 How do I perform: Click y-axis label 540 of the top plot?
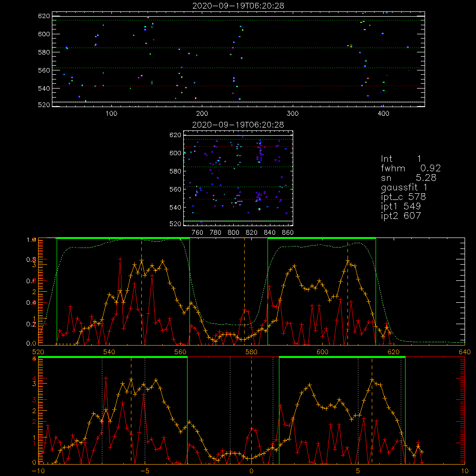pyautogui.click(x=44, y=89)
